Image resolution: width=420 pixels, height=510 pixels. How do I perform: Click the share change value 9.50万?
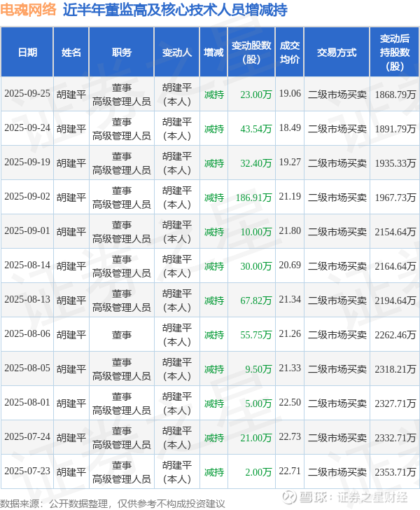tap(258, 369)
